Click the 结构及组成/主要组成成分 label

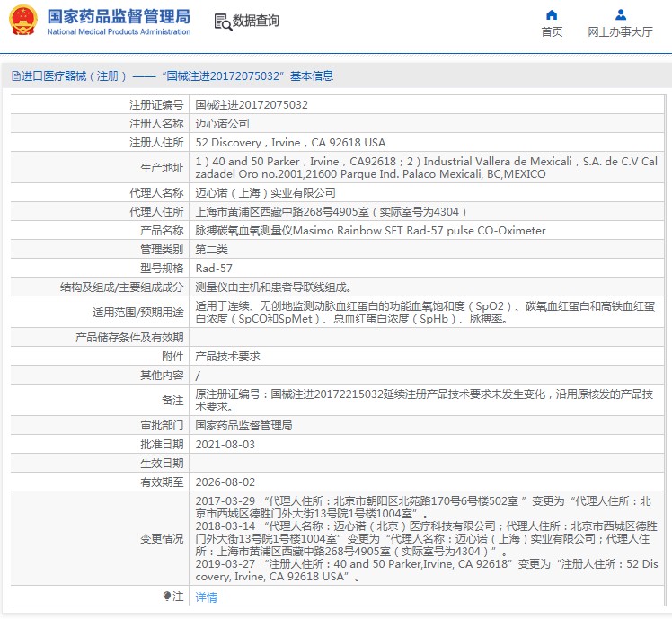point(121,287)
